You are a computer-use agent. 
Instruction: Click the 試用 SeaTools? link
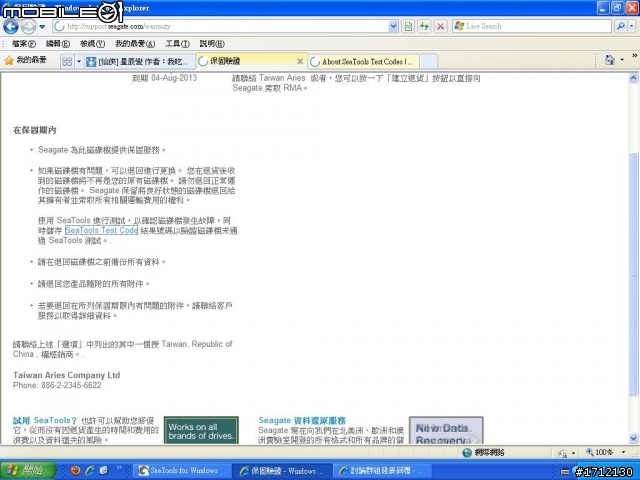44,420
